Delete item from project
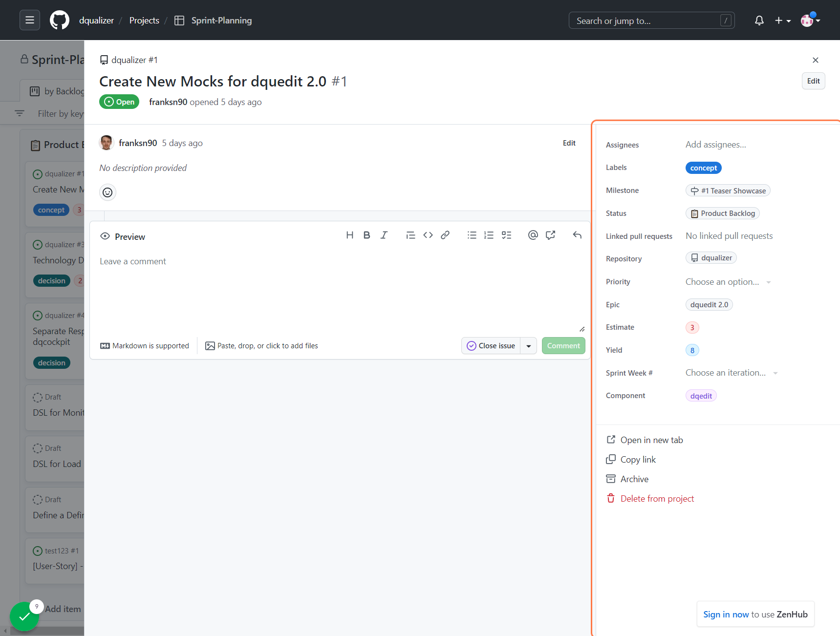 (x=650, y=499)
